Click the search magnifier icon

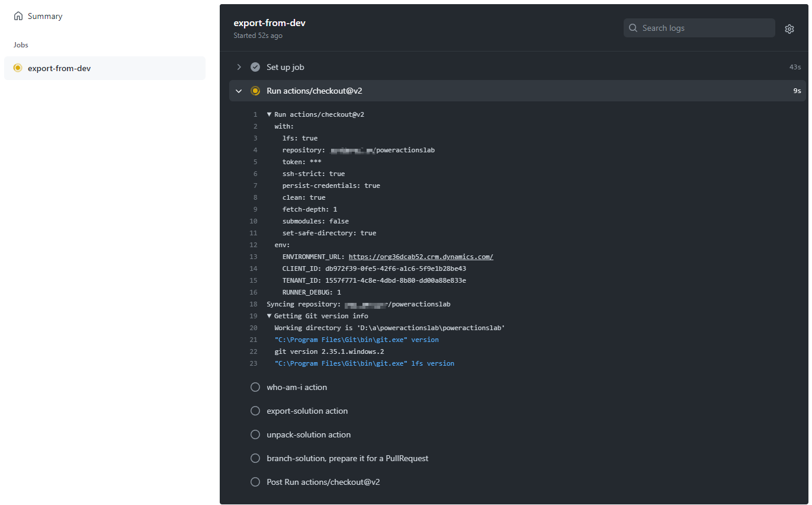pyautogui.click(x=633, y=28)
